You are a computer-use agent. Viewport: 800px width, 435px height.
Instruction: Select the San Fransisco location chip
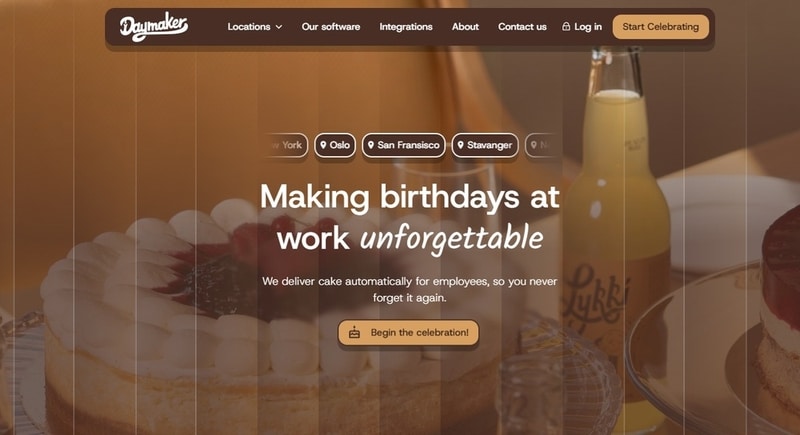tap(404, 145)
